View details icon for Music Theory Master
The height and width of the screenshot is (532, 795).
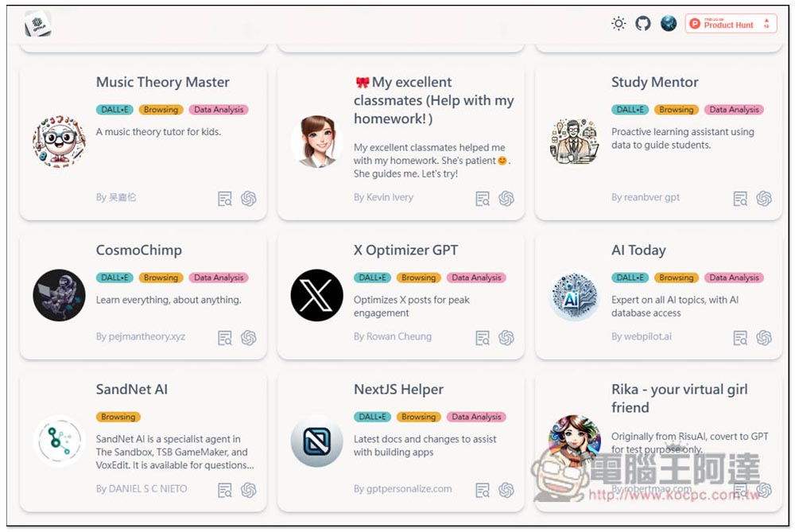click(x=225, y=199)
